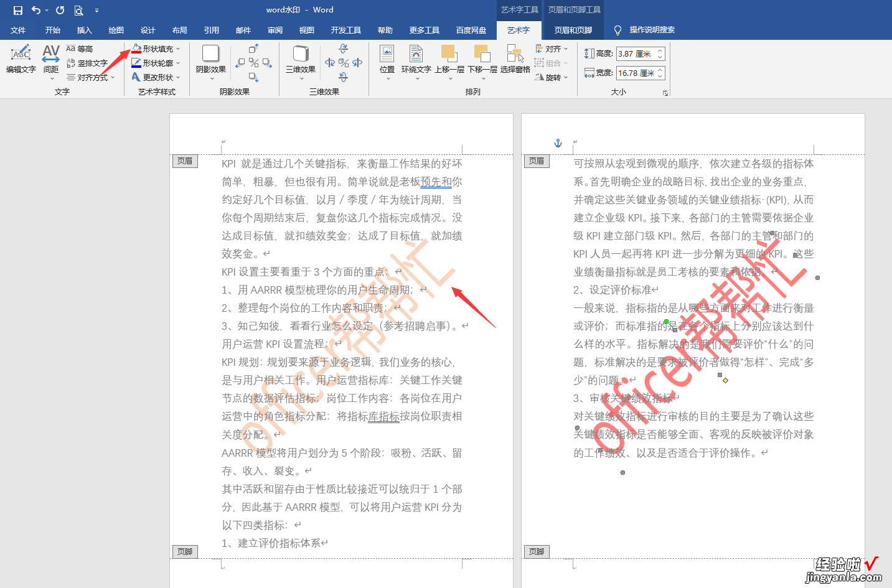Switch to the 设计 (Design) tab
This screenshot has width=892, height=588.
click(148, 30)
